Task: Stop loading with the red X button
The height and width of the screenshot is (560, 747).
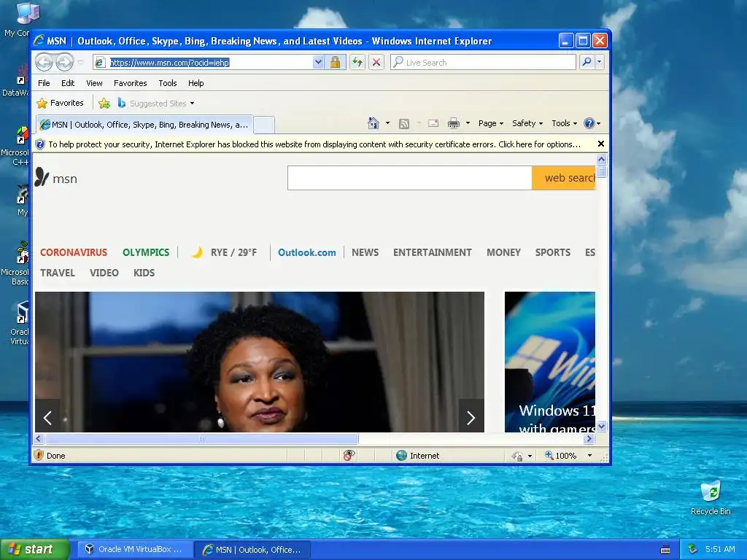Action: (x=376, y=63)
